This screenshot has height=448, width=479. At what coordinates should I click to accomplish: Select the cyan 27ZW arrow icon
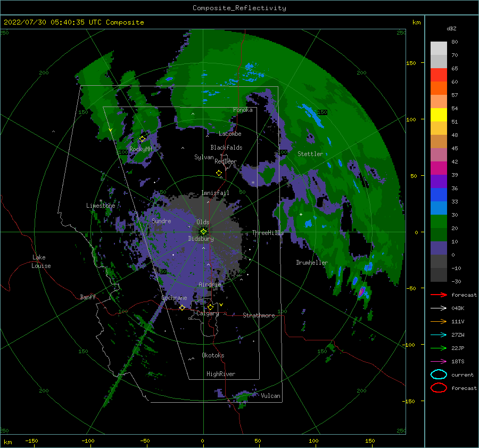[439, 335]
